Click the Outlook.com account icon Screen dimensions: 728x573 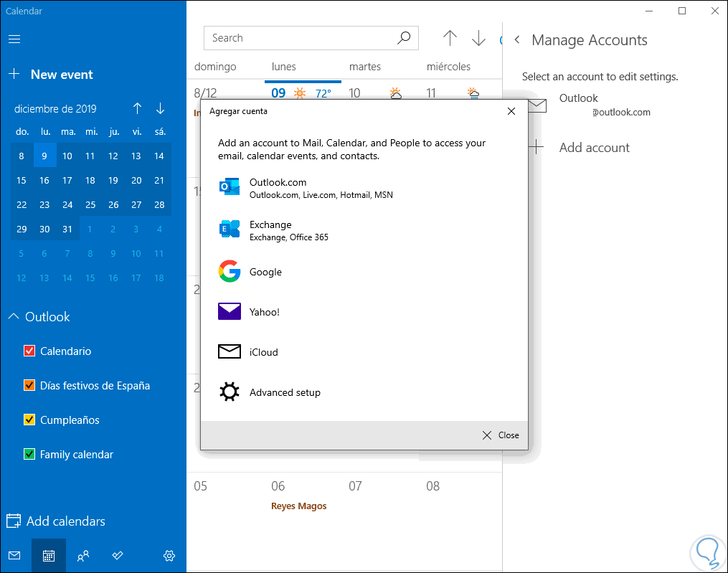click(x=230, y=187)
